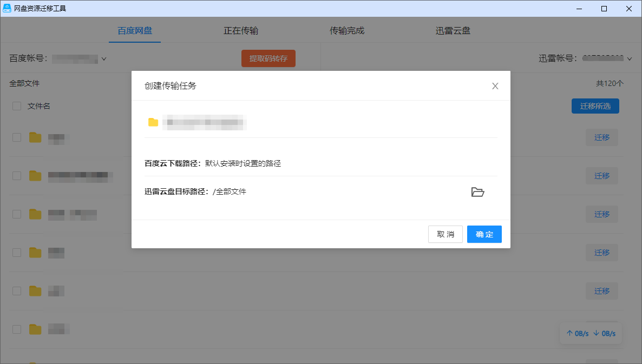Switch to 传输完成 tab
The image size is (642, 364).
point(347,31)
